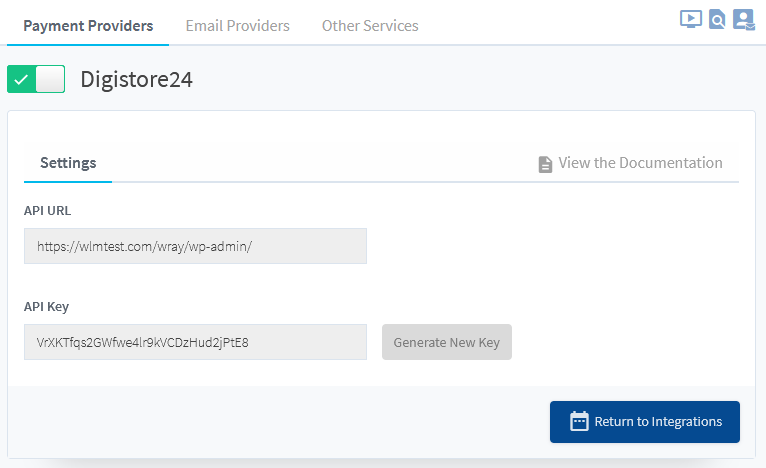Disable the Digistore24 integration toggle
The height and width of the screenshot is (468, 766).
click(x=36, y=79)
